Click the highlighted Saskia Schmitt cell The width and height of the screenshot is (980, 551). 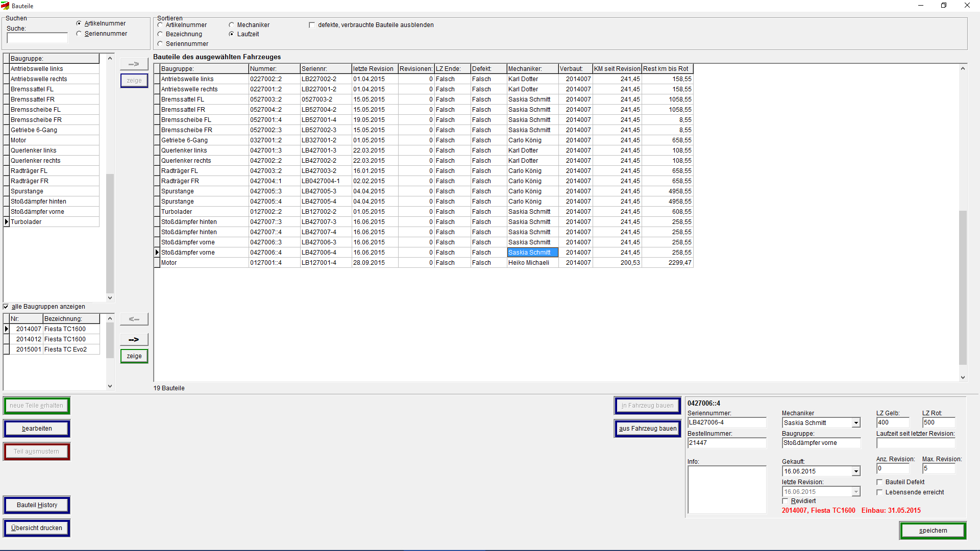(532, 253)
